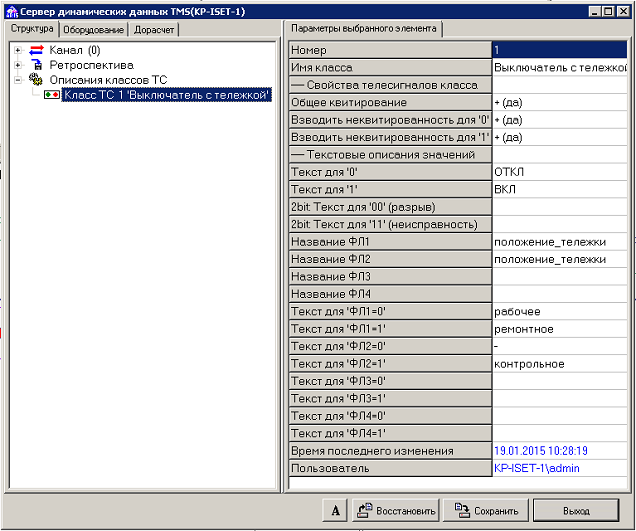The image size is (636, 531).
Task: Switch to the Оборудование tab
Action: 95,29
